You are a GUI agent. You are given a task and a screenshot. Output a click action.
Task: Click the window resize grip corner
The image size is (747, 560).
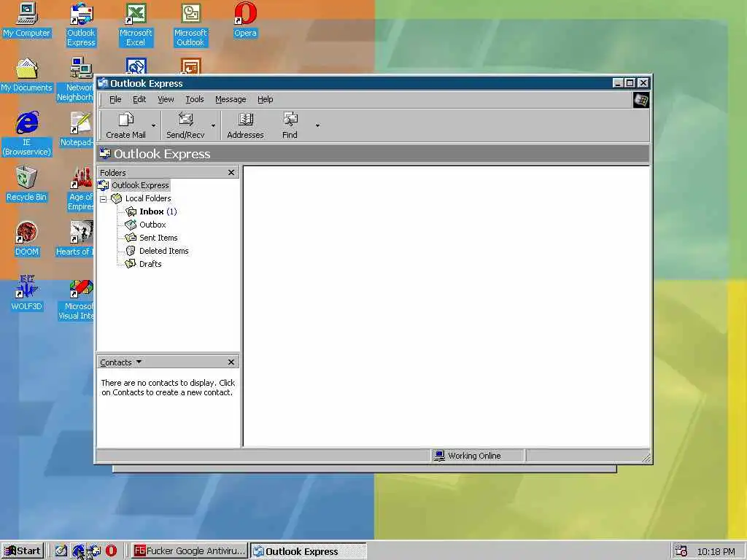pyautogui.click(x=646, y=458)
